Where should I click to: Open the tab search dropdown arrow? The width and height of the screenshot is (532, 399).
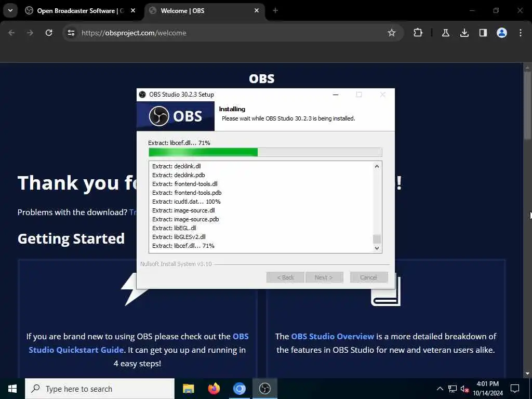[x=10, y=10]
